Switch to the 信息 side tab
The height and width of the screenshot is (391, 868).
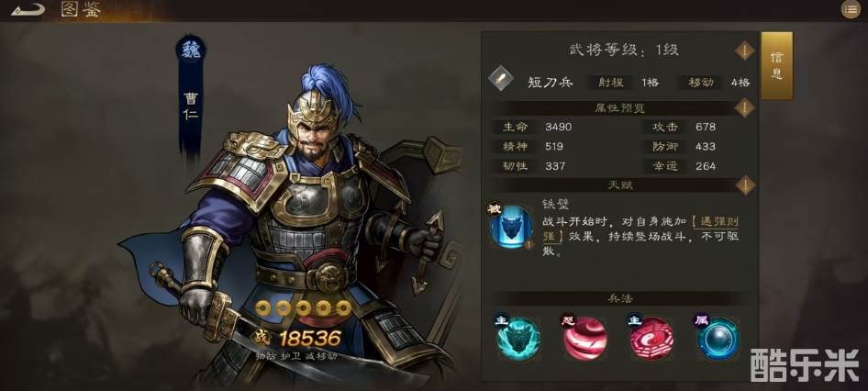pos(776,65)
